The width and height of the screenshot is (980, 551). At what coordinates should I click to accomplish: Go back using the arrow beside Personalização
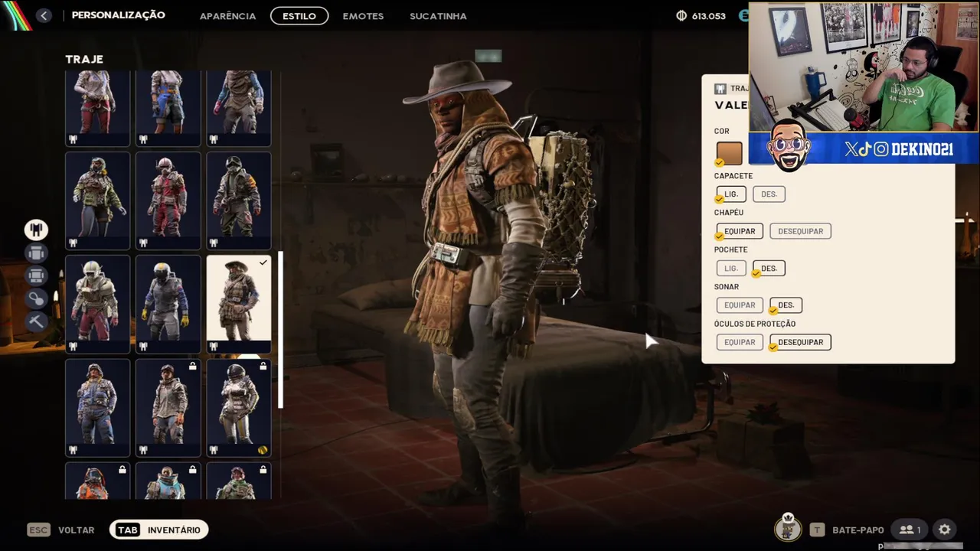click(44, 15)
